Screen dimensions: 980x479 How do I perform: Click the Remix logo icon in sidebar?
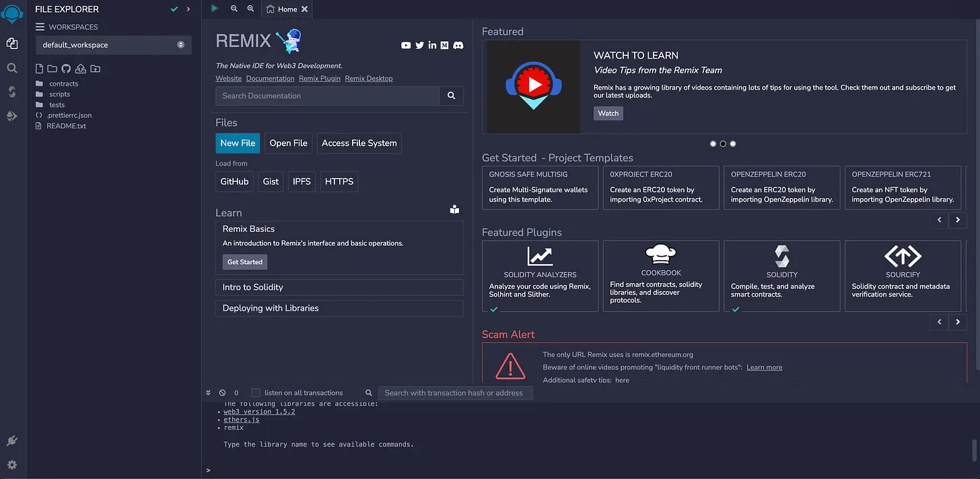(x=12, y=13)
